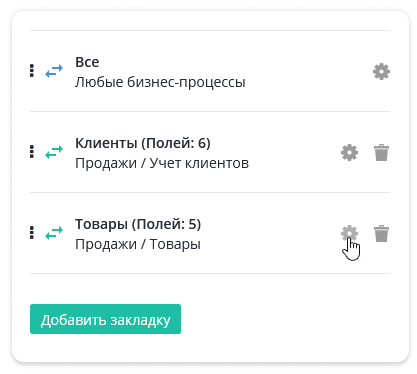Click the green arrows icon beside Клиенты
The height and width of the screenshot is (374, 417).
[54, 152]
